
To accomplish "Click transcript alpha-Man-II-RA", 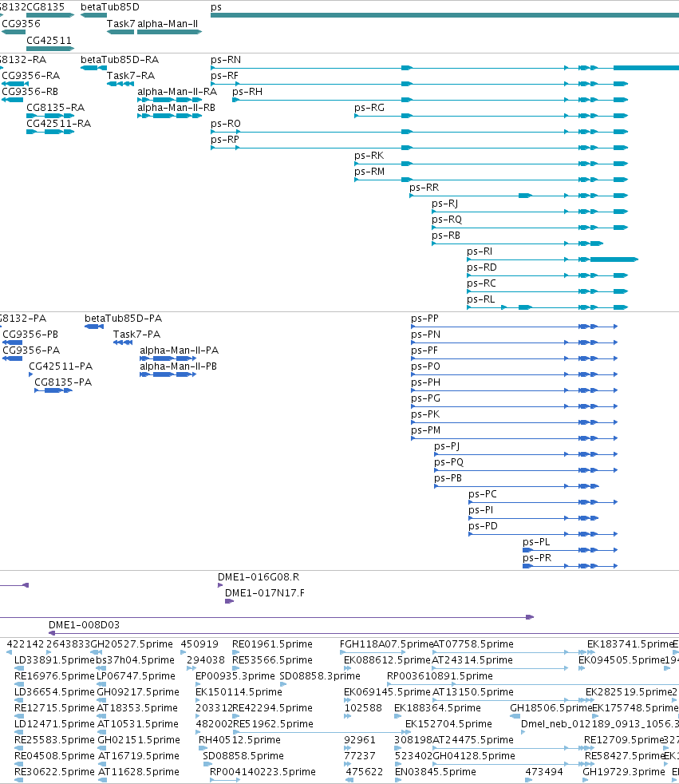I will pyautogui.click(x=177, y=92).
